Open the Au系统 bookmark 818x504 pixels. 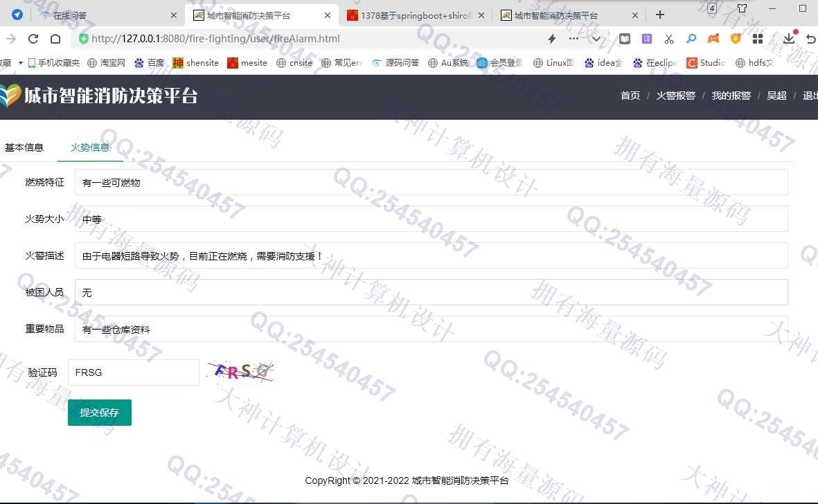click(448, 62)
